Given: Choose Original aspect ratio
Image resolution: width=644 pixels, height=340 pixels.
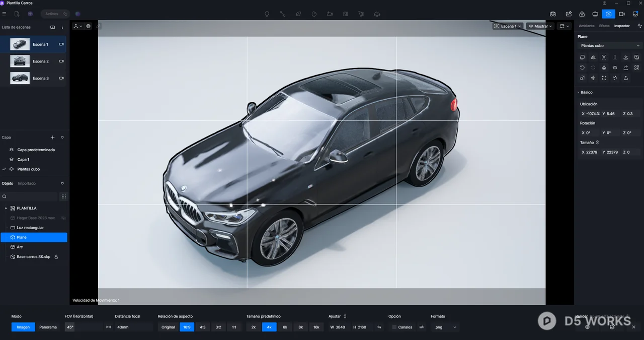Looking at the screenshot, I should click(168, 327).
